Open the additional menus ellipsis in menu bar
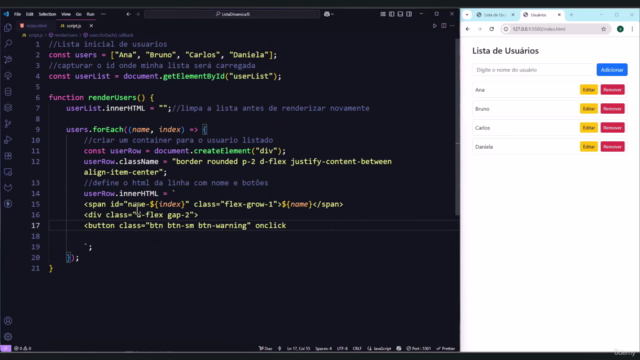Image resolution: width=640 pixels, height=360 pixels. [103, 14]
